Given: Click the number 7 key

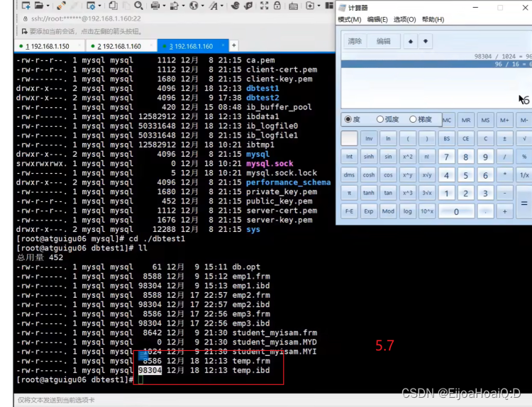Looking at the screenshot, I should (x=446, y=157).
